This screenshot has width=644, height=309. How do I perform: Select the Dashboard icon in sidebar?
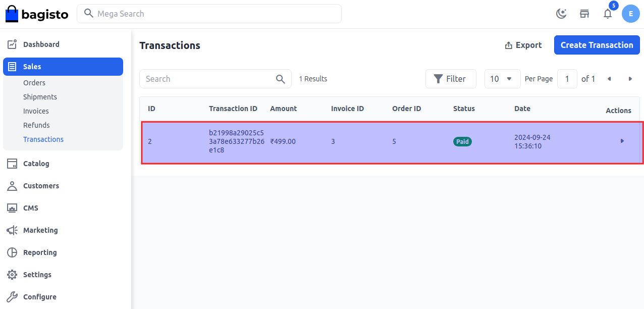click(12, 44)
